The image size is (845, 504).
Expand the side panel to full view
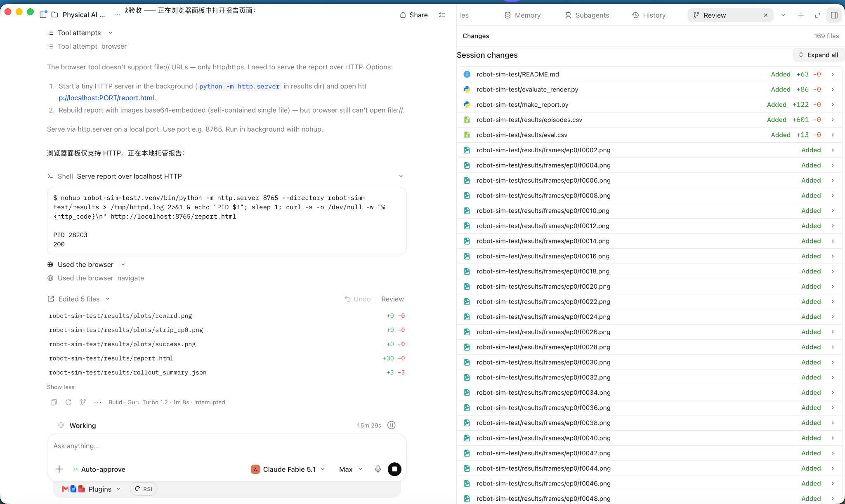click(x=817, y=15)
